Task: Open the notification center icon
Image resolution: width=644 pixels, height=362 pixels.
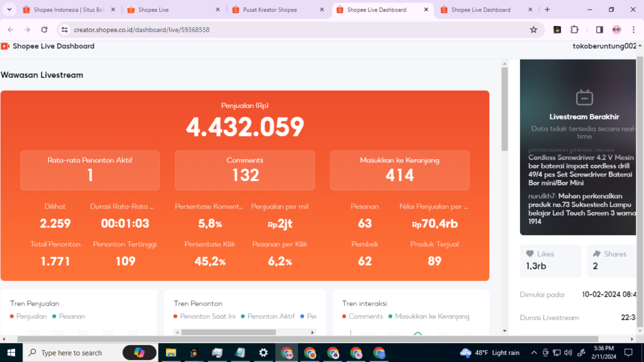Action: (628, 353)
